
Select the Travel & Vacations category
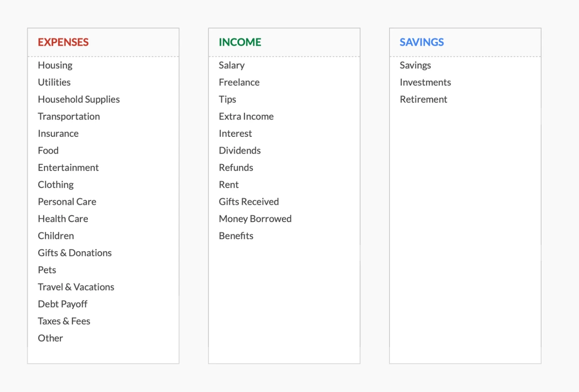point(76,287)
